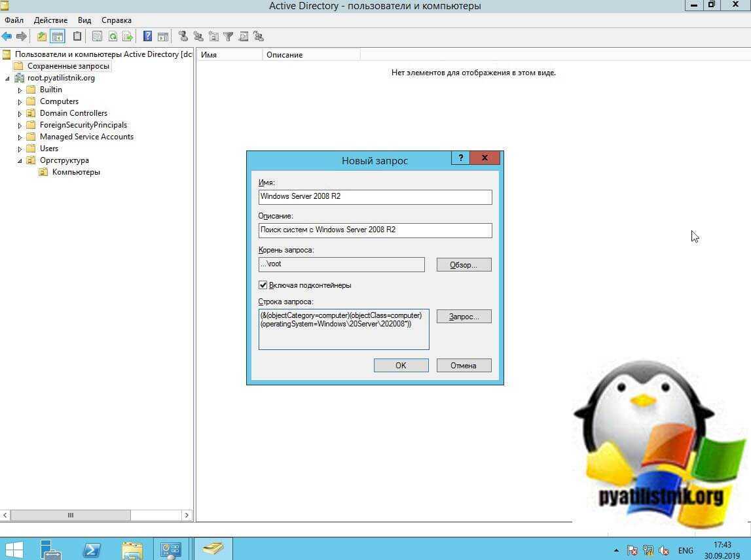Toggle the action pane toolbar icon
751x560 pixels.
(163, 37)
